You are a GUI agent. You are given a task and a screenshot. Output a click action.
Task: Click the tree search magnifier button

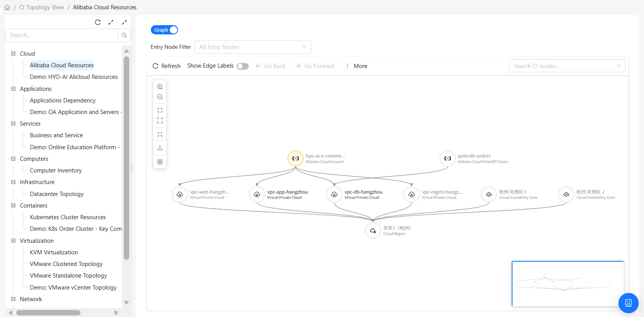click(x=124, y=35)
